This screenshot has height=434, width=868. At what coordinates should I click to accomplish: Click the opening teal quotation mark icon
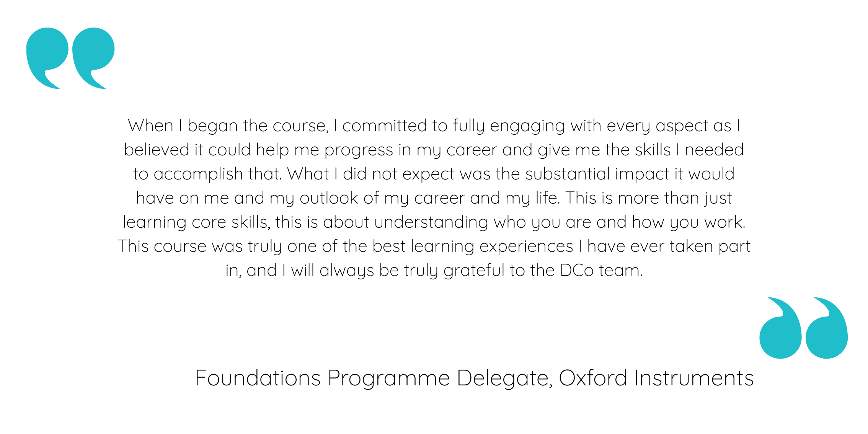pyautogui.click(x=70, y=57)
